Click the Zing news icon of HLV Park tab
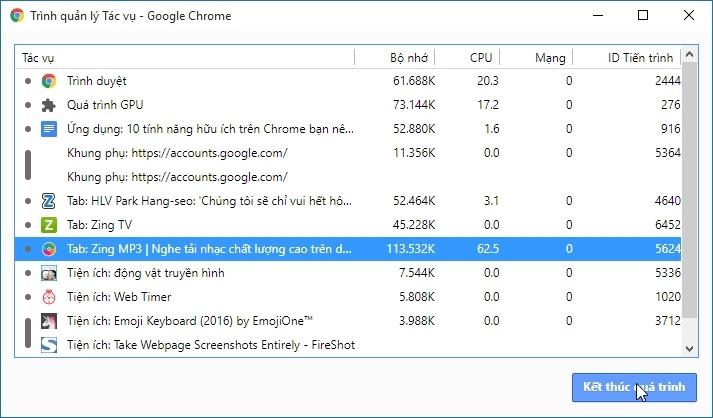This screenshot has height=418, width=713. [49, 201]
